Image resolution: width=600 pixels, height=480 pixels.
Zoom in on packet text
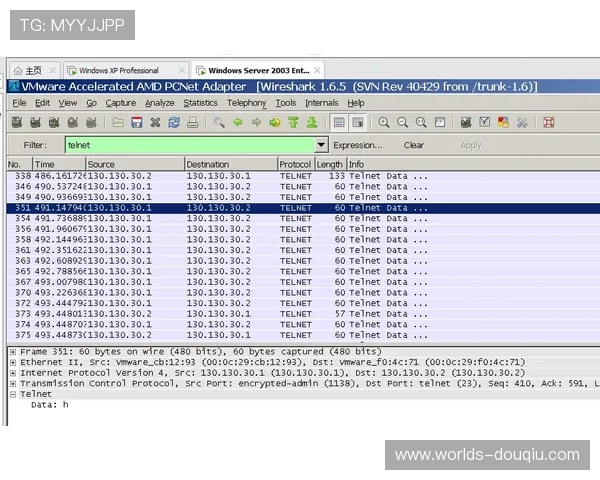point(384,122)
